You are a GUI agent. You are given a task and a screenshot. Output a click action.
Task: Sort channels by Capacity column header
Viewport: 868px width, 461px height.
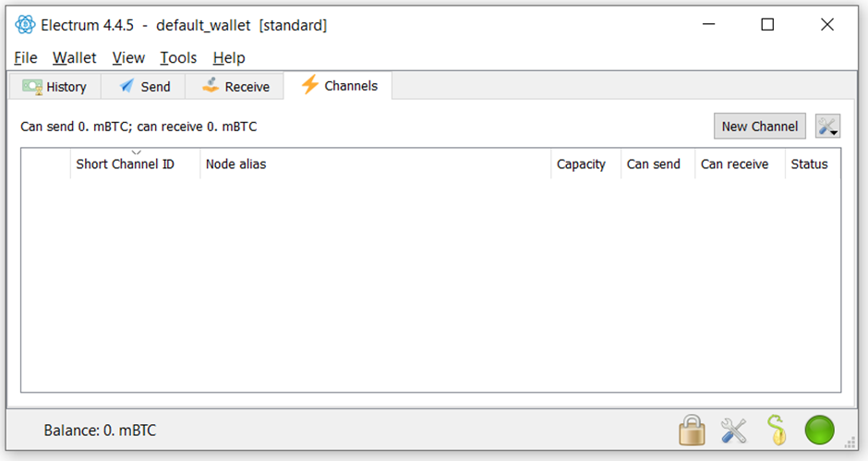click(x=585, y=164)
